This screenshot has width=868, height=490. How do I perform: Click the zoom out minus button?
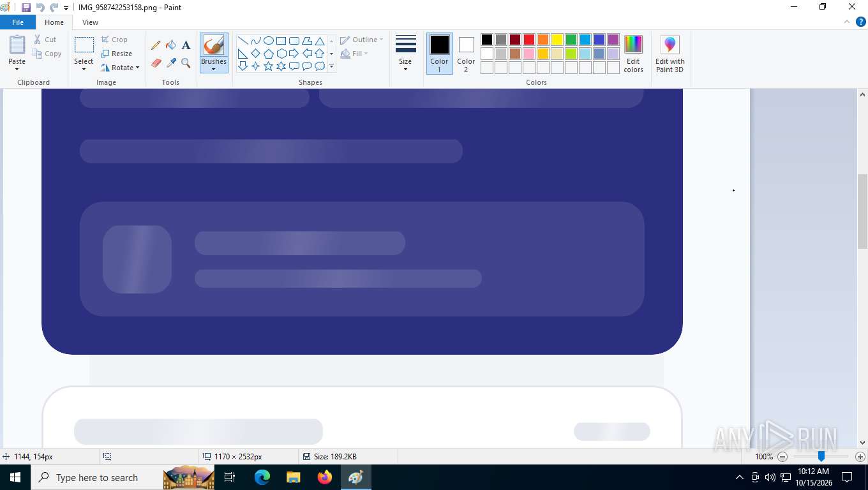click(782, 457)
